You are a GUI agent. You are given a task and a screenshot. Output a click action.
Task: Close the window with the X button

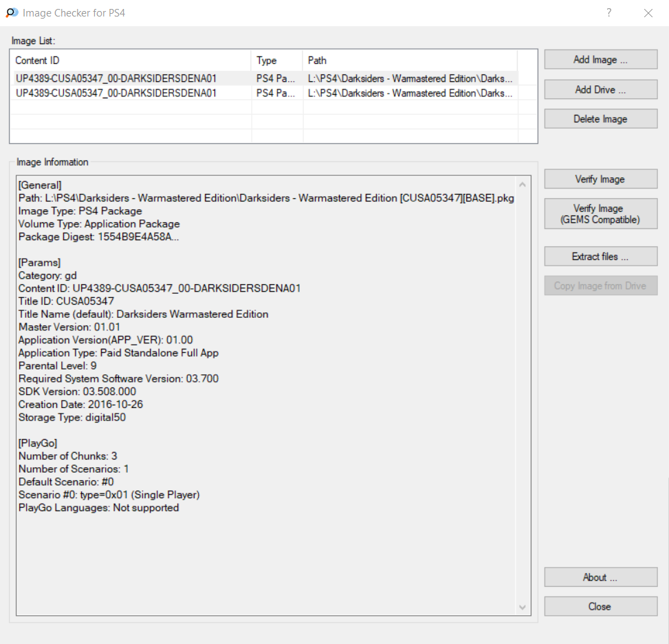[648, 13]
